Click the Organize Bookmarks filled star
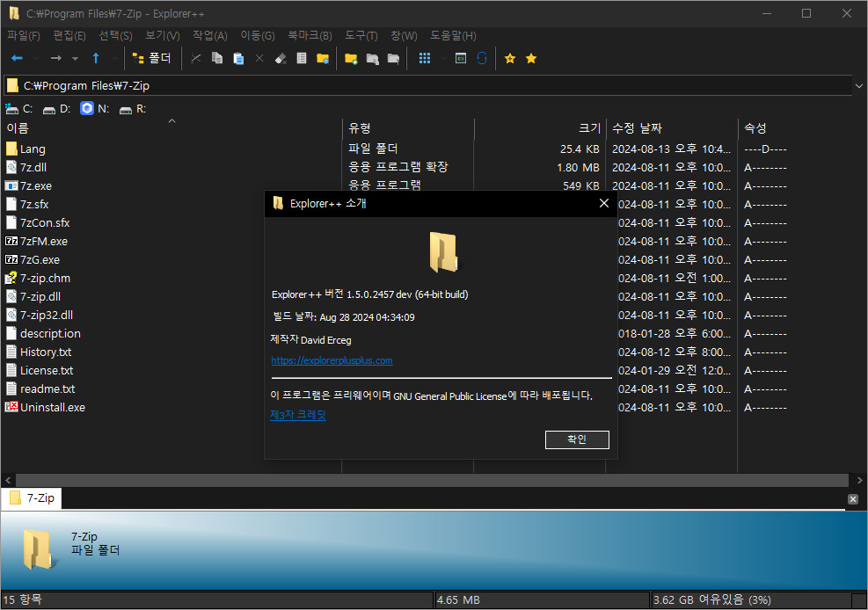The image size is (868, 610). tap(531, 58)
